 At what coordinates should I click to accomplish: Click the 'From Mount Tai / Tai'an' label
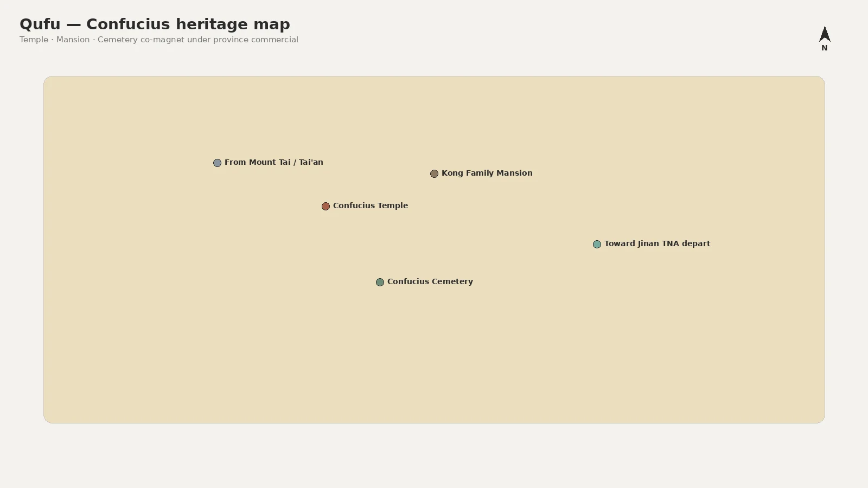pyautogui.click(x=274, y=162)
